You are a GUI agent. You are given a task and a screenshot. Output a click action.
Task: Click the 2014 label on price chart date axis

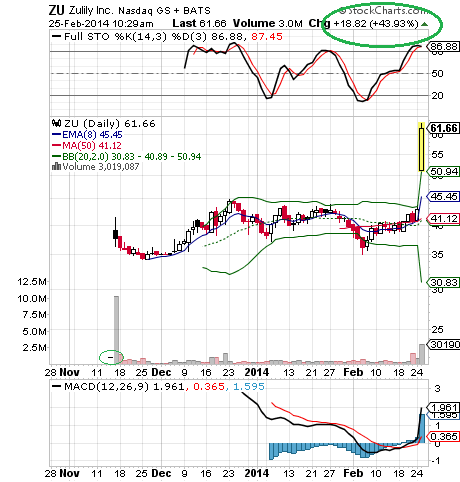[257, 372]
